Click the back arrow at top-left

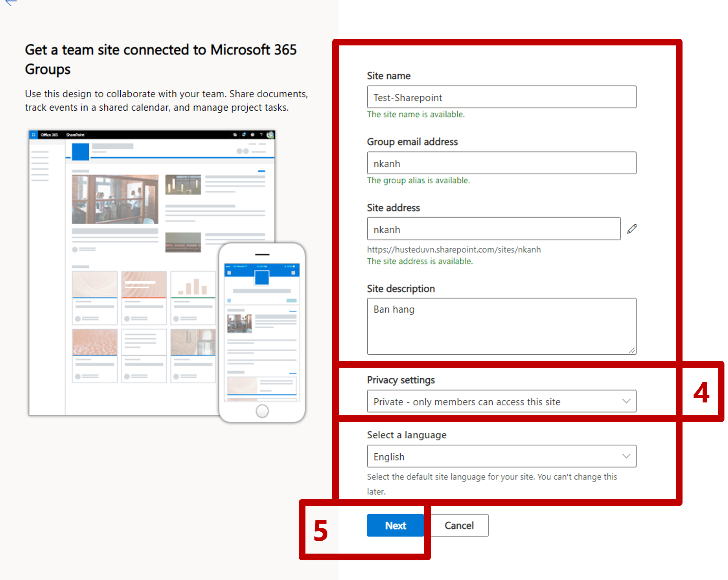click(x=11, y=3)
